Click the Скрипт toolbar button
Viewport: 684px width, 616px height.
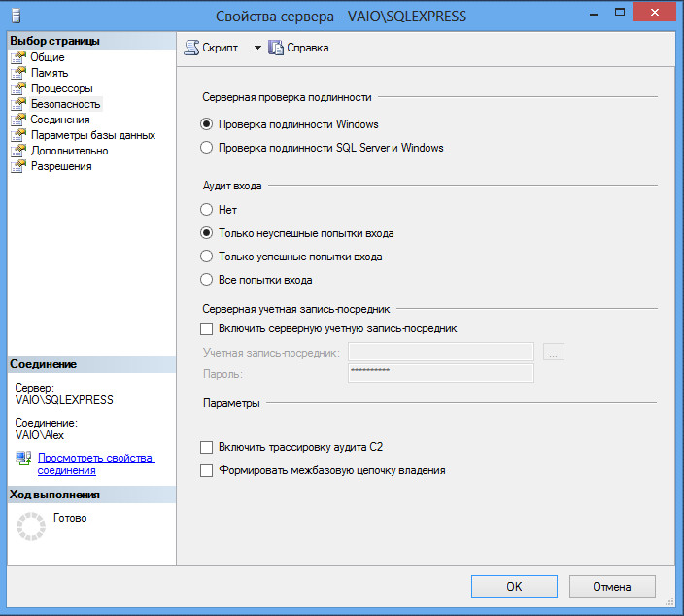(x=211, y=48)
